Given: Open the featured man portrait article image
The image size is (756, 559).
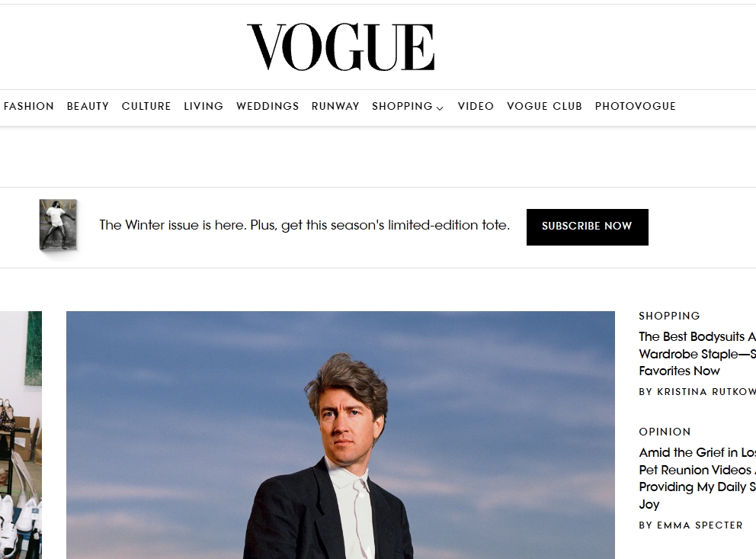Looking at the screenshot, I should pyautogui.click(x=341, y=435).
